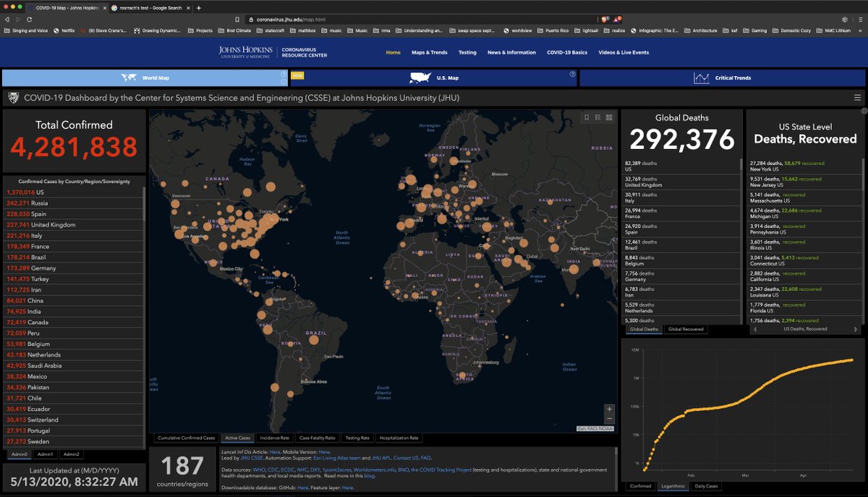Switch map to Hospitalization Rate tab
Screen dimensions: 868x497
pos(401,438)
